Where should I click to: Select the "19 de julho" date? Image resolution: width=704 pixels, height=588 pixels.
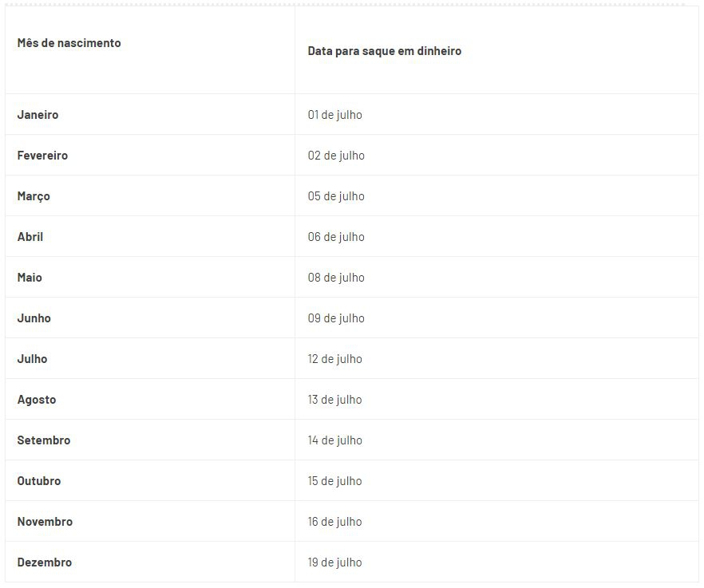point(335,562)
